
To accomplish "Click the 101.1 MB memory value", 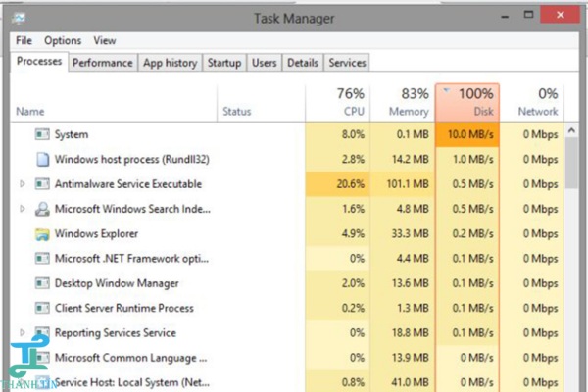I will pyautogui.click(x=408, y=184).
